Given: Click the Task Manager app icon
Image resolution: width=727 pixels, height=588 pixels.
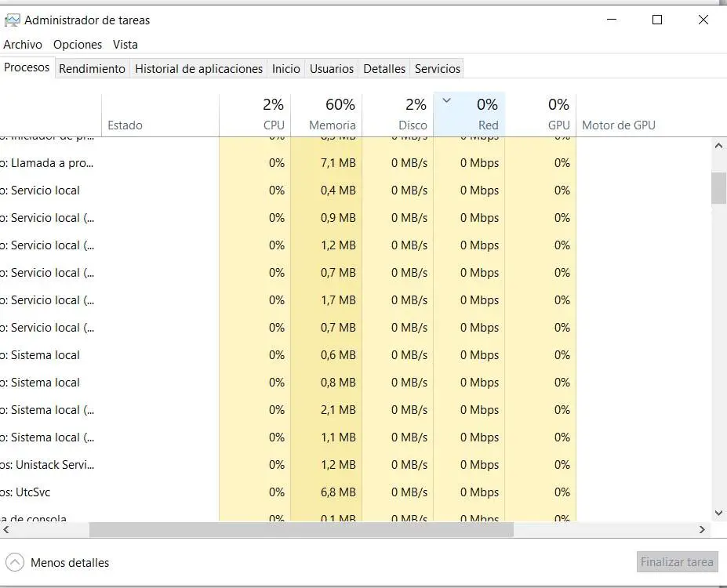Looking at the screenshot, I should (x=12, y=20).
